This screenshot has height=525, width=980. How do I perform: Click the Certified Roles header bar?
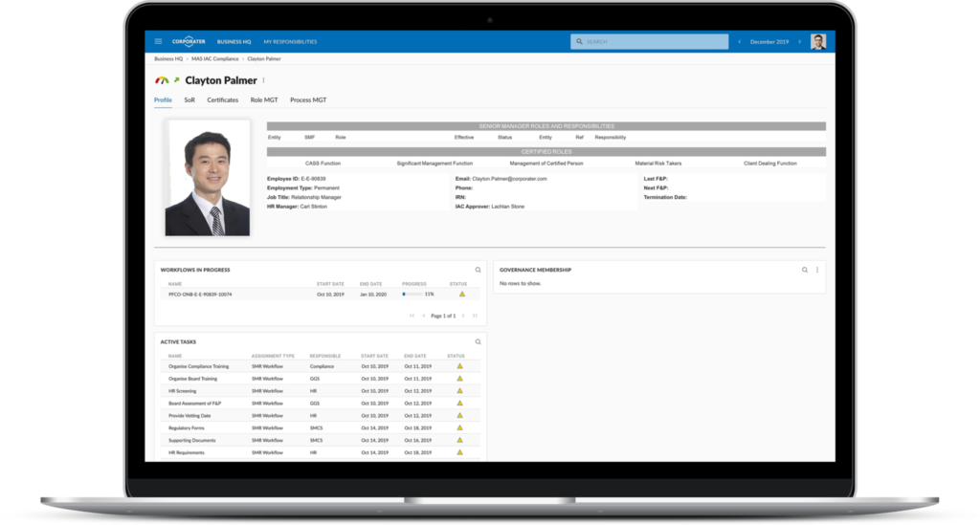(x=546, y=152)
